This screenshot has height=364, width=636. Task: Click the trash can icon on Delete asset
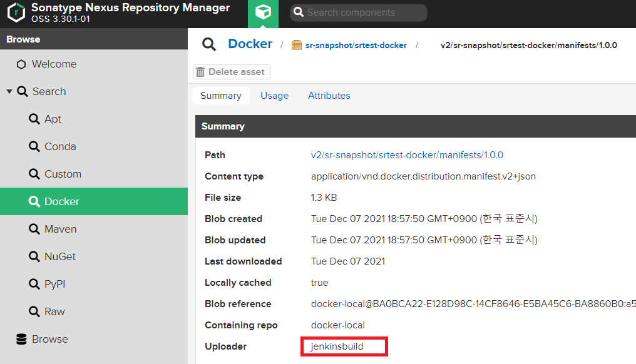tap(200, 72)
